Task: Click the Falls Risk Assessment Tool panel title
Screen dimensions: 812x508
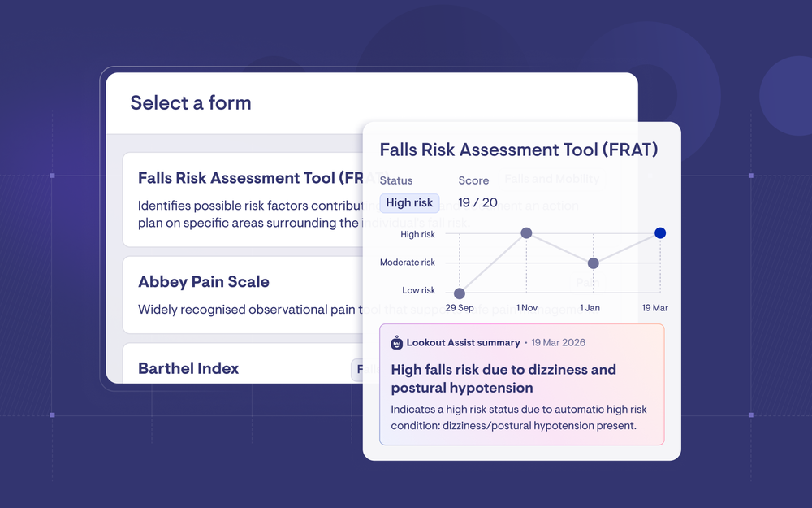Action: coord(519,150)
